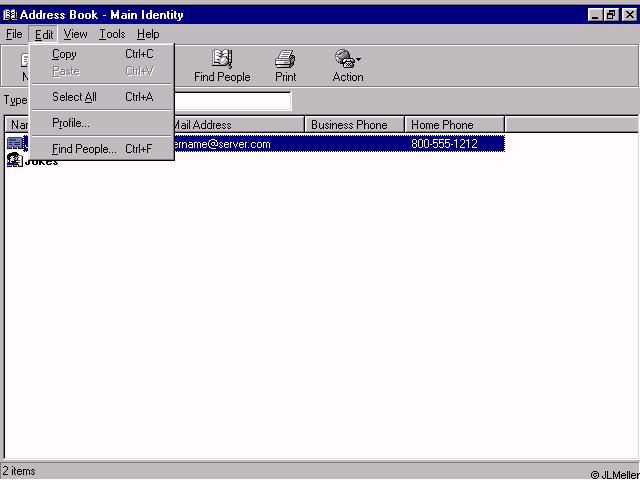Click the Jokes group contact icon

pyautogui.click(x=15, y=160)
